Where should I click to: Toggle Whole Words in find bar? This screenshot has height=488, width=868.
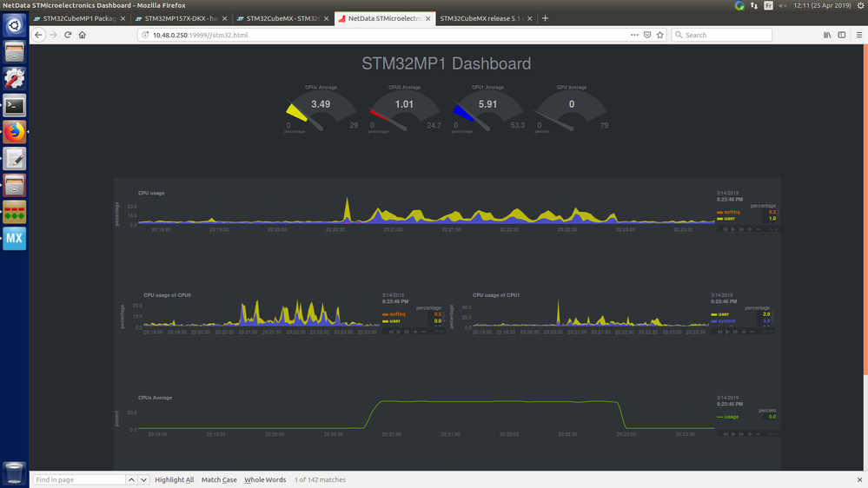click(265, 479)
